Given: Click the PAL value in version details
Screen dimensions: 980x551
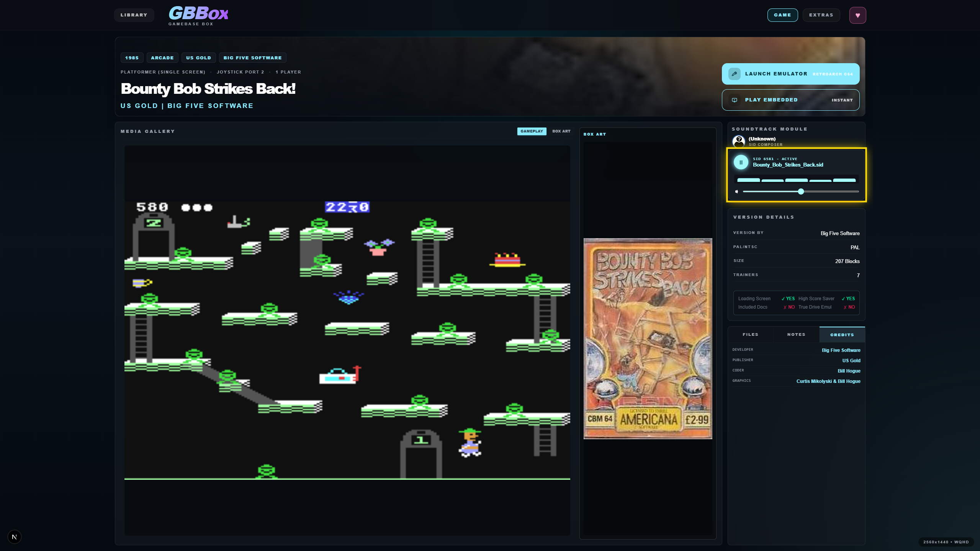Looking at the screenshot, I should 855,247.
